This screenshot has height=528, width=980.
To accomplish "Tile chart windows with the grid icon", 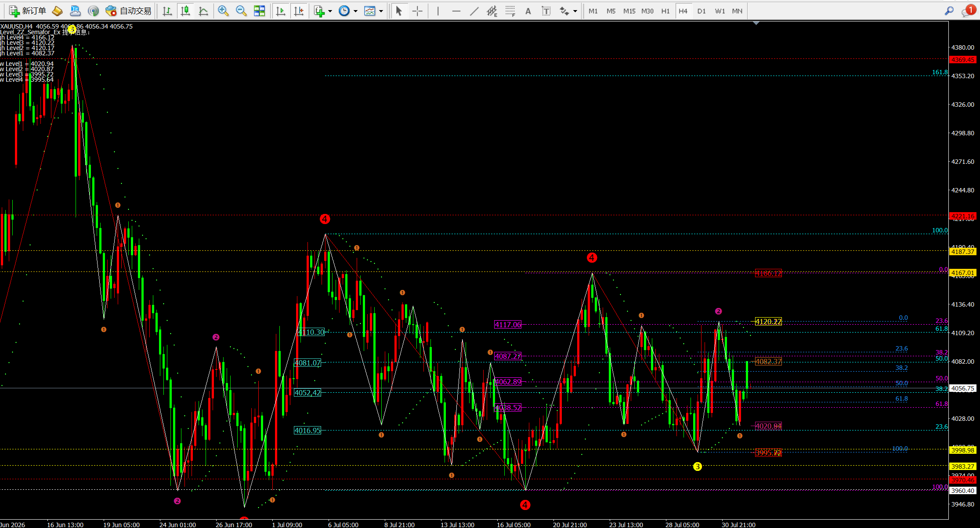I will pos(260,11).
